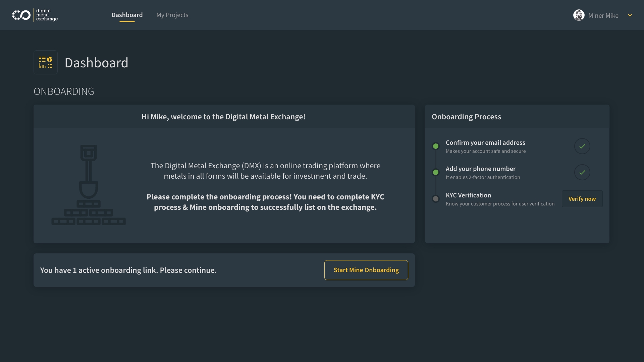Click Start Mine Onboarding button
644x362 pixels.
(x=366, y=270)
